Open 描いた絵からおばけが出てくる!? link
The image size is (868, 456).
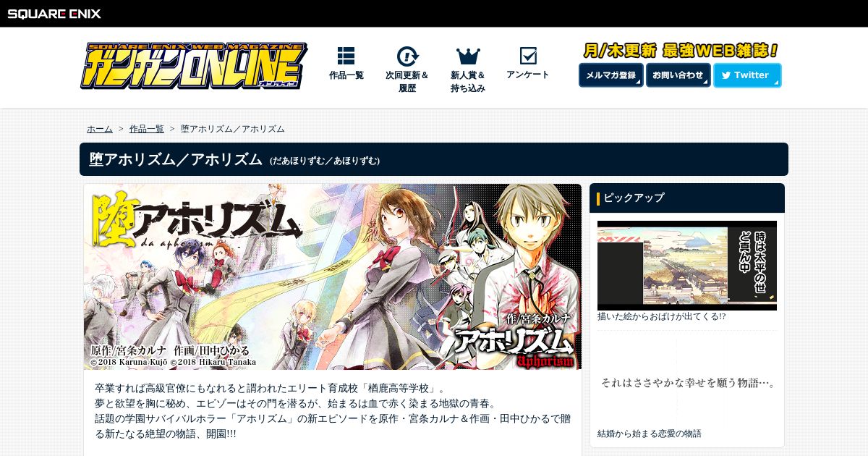point(662,317)
